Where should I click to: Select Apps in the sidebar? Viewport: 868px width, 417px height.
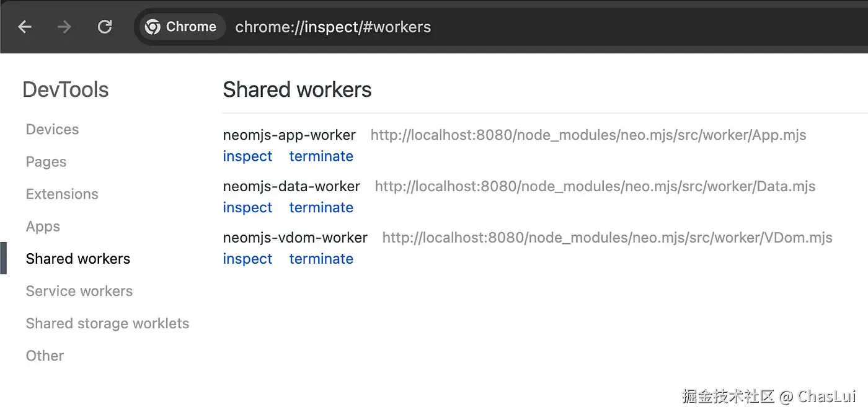click(x=43, y=226)
